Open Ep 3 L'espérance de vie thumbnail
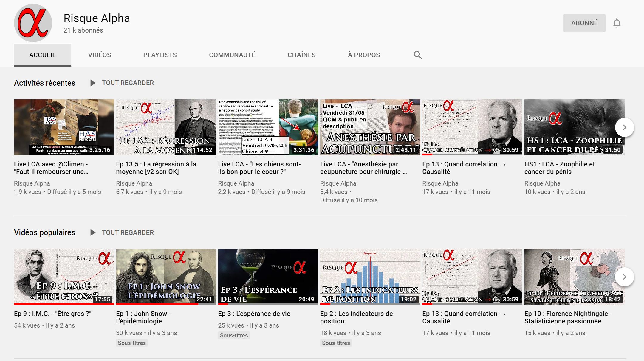The height and width of the screenshot is (361, 644). [x=268, y=277]
